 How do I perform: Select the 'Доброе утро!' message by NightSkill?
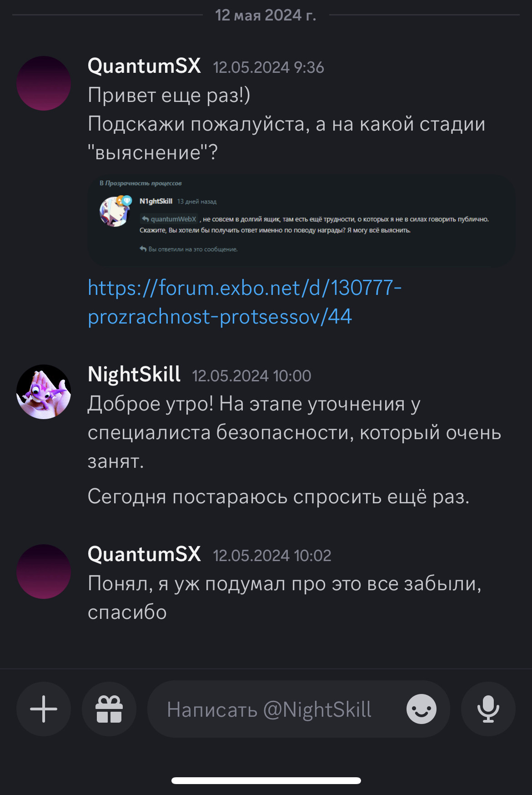coord(295,432)
